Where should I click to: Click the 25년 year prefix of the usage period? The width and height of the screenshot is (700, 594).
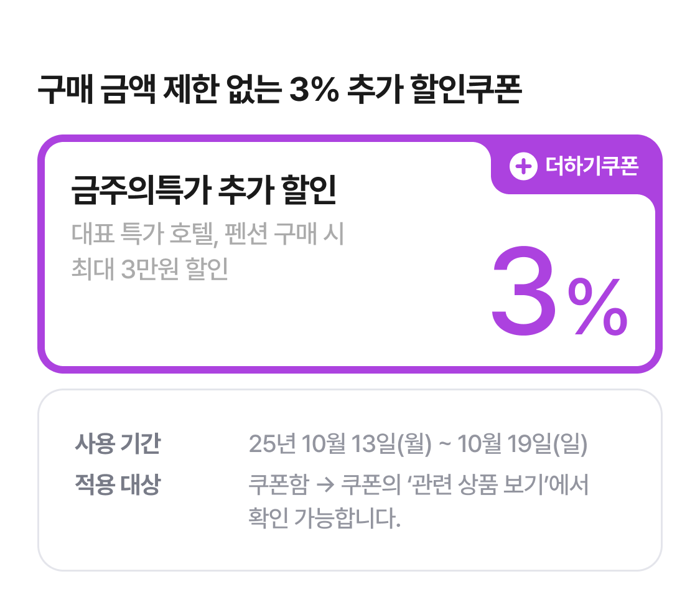click(271, 445)
